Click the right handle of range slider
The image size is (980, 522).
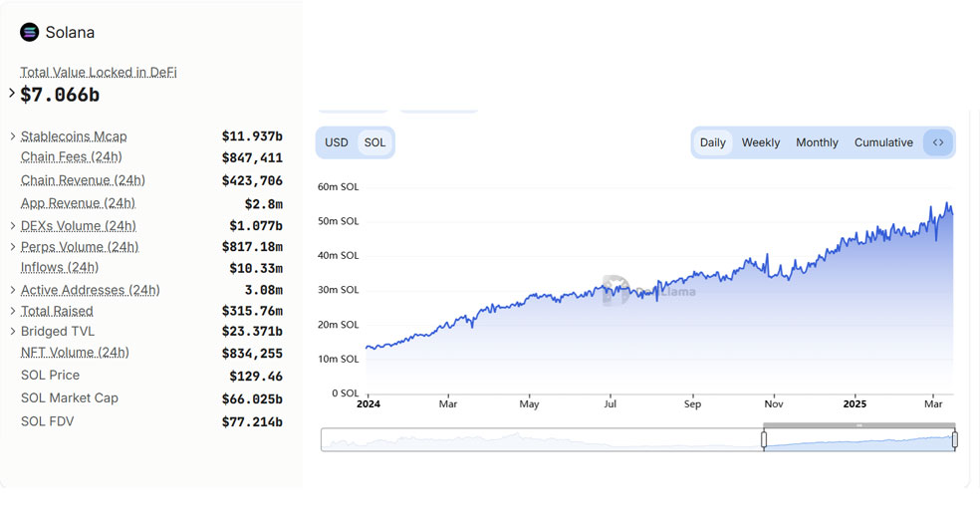click(x=954, y=440)
